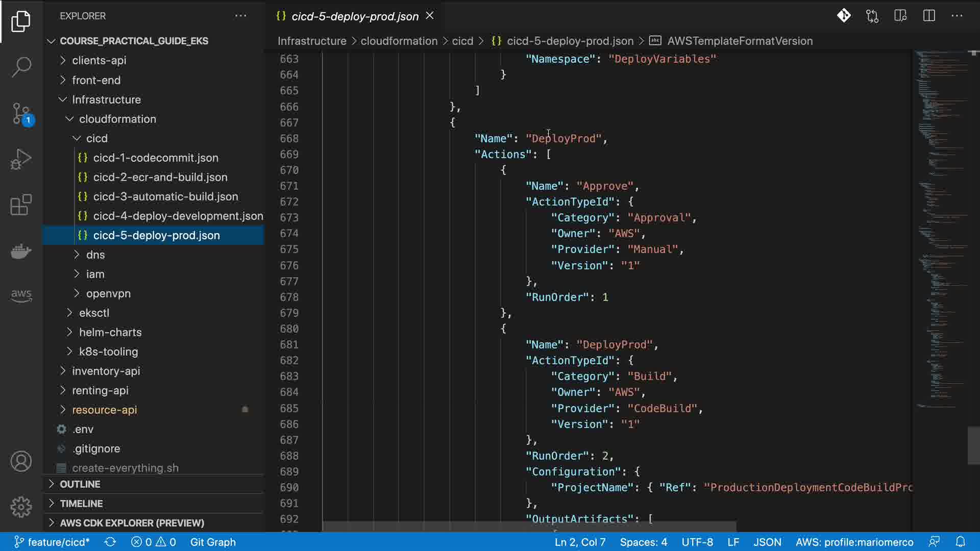Click the feature/cicd* branch indicator

coord(52,542)
